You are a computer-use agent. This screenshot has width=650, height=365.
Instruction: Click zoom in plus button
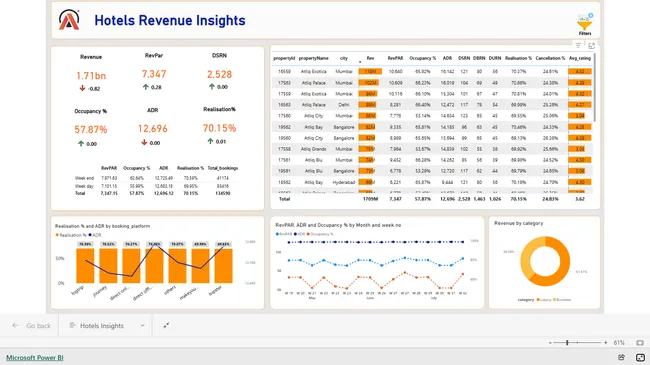point(606,343)
